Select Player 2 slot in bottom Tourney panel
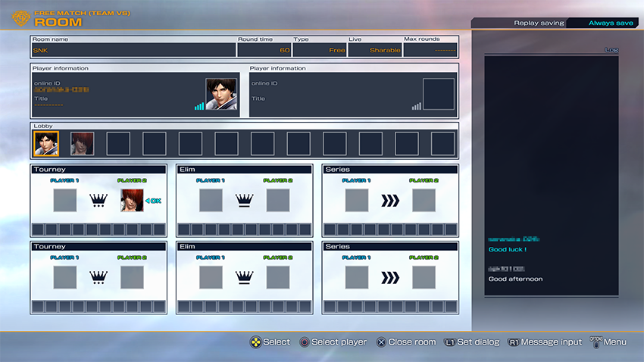The image size is (644, 362). [x=133, y=277]
